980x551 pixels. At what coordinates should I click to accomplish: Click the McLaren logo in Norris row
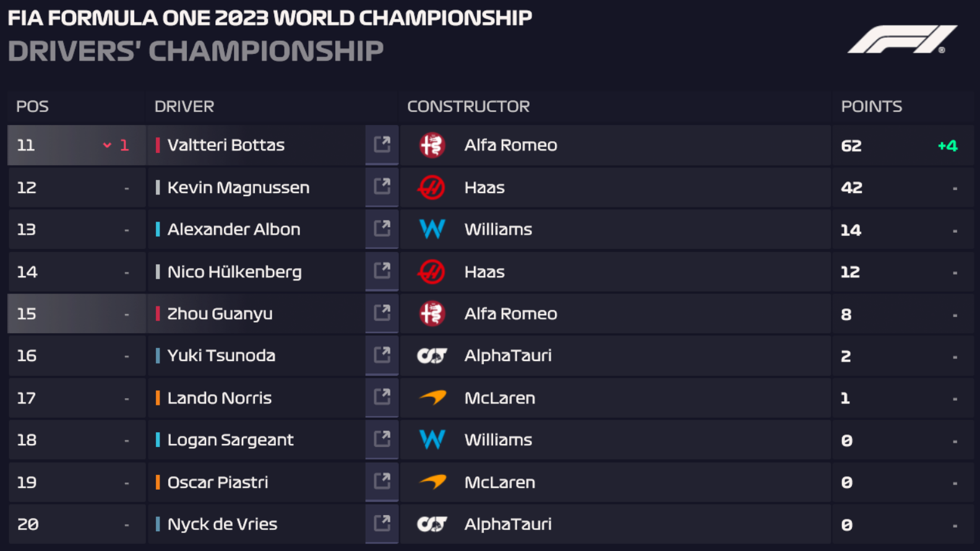pos(433,397)
